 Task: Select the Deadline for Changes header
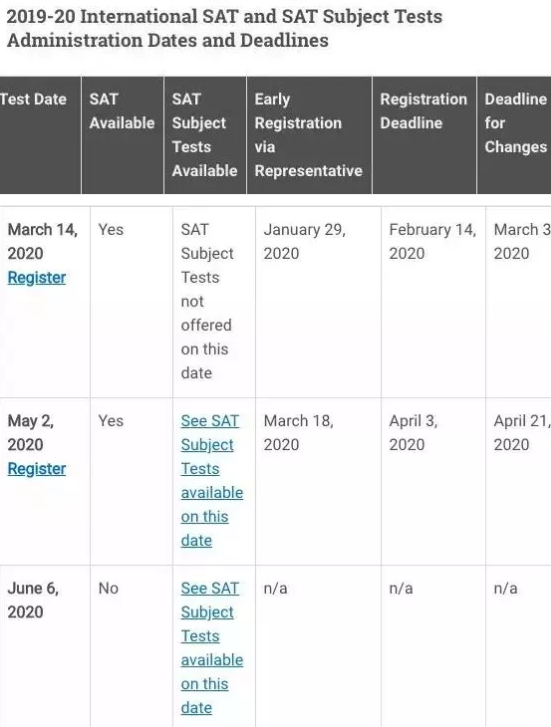click(x=516, y=123)
